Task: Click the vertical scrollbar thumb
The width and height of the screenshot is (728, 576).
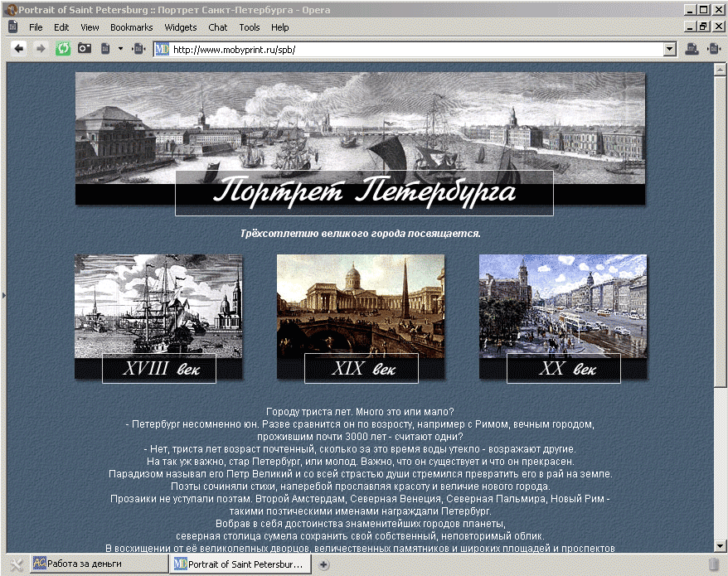Action: (x=720, y=230)
